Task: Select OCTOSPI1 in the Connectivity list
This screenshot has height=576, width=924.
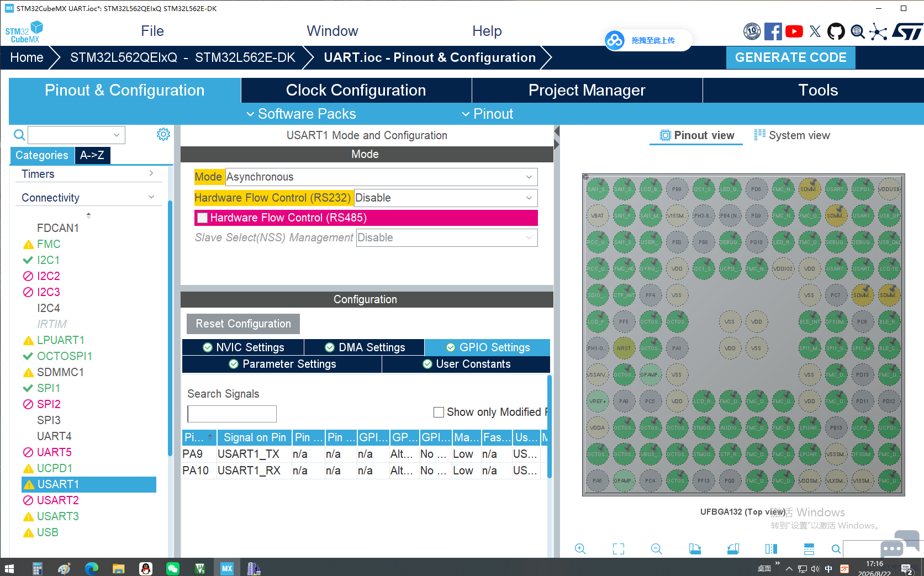Action: (64, 356)
